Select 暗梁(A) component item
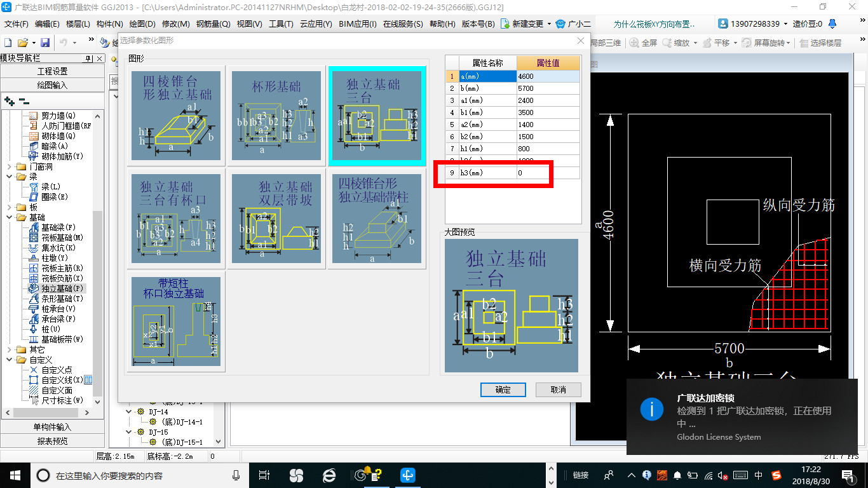This screenshot has height=488, width=868. (54, 146)
